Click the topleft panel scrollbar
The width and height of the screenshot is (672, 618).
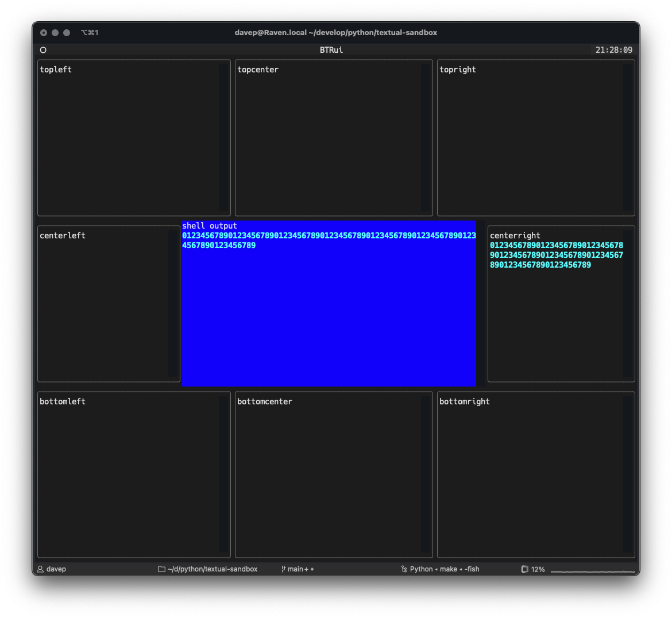coord(224,138)
